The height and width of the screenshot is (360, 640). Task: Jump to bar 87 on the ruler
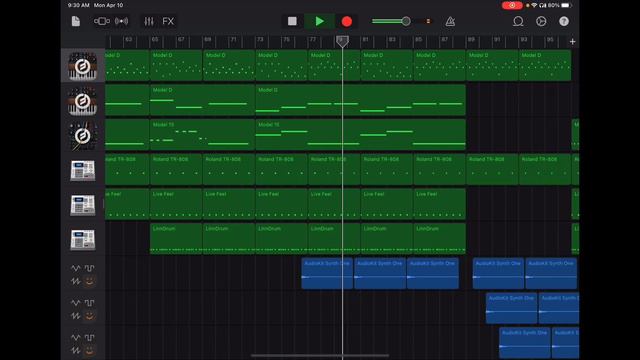(444, 40)
